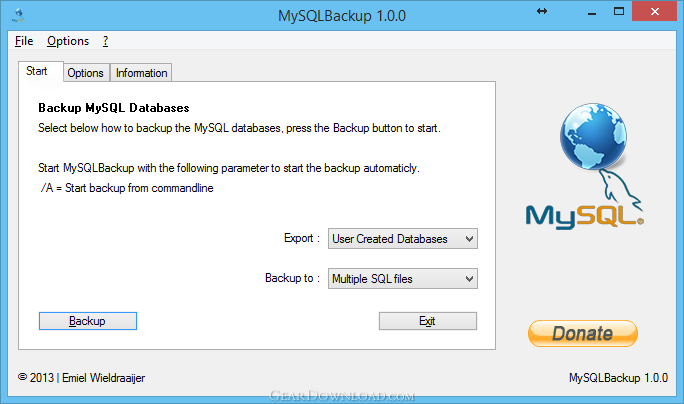Click the Exit button

pos(428,321)
